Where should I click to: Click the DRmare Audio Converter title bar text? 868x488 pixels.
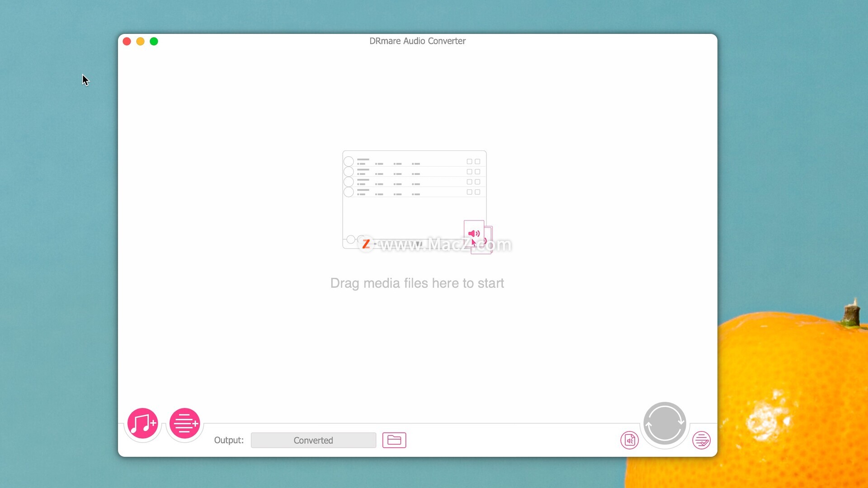point(417,41)
